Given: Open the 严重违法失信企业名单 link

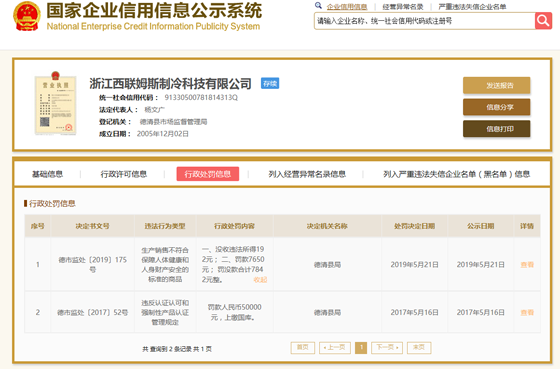Looking at the screenshot, I should (x=472, y=6).
